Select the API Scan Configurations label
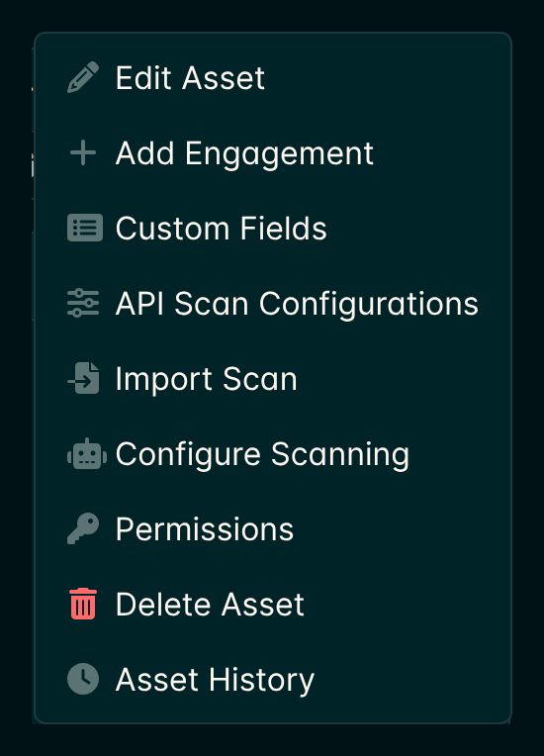The image size is (544, 756). [297, 304]
